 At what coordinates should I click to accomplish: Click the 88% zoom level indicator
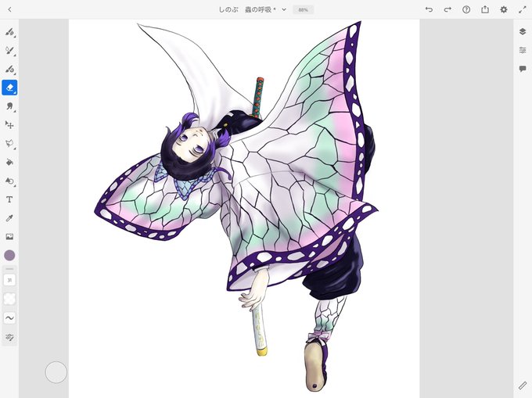(303, 10)
